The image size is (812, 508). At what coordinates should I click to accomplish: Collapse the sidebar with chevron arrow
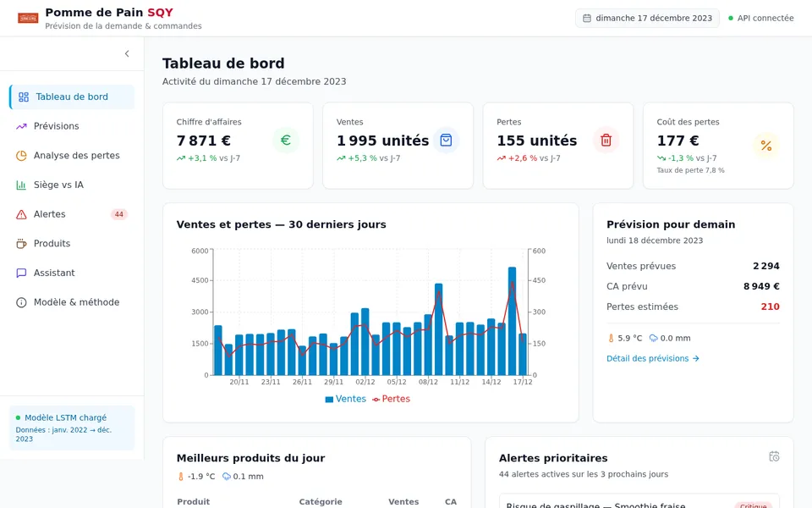tap(127, 53)
